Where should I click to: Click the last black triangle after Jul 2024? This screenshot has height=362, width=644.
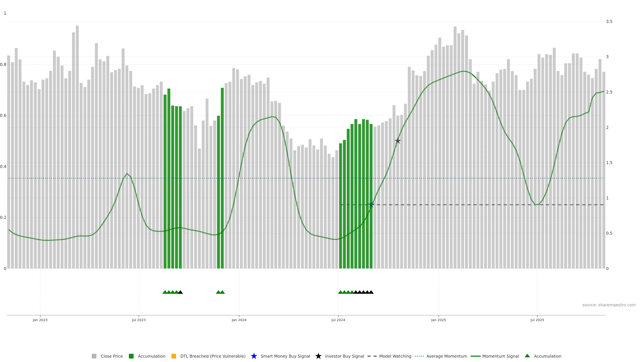371,292
